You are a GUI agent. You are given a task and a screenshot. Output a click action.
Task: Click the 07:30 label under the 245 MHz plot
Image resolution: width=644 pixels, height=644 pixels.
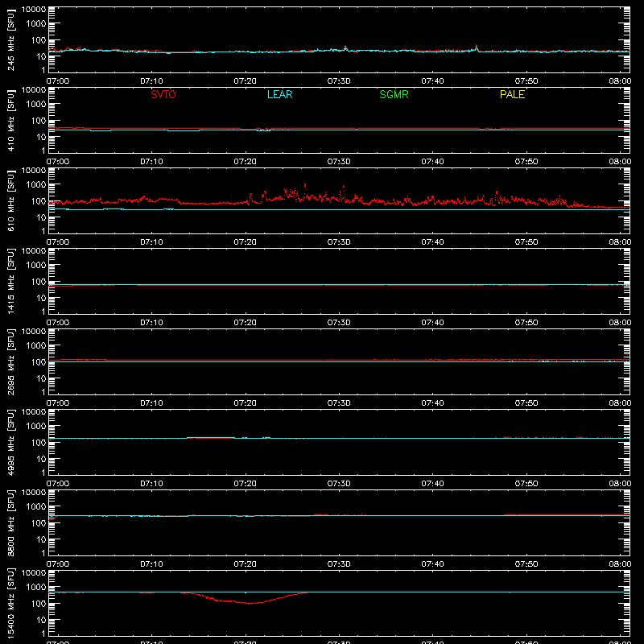coord(339,81)
